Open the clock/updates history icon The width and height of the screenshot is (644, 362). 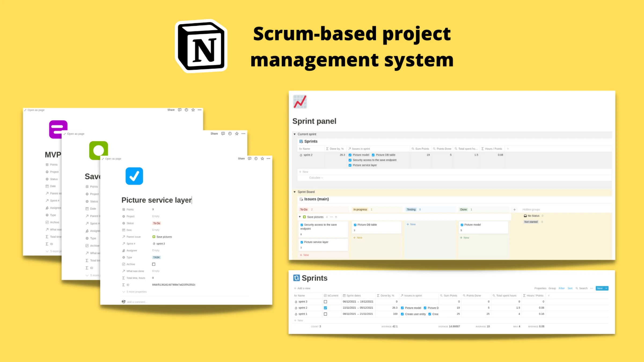click(256, 158)
